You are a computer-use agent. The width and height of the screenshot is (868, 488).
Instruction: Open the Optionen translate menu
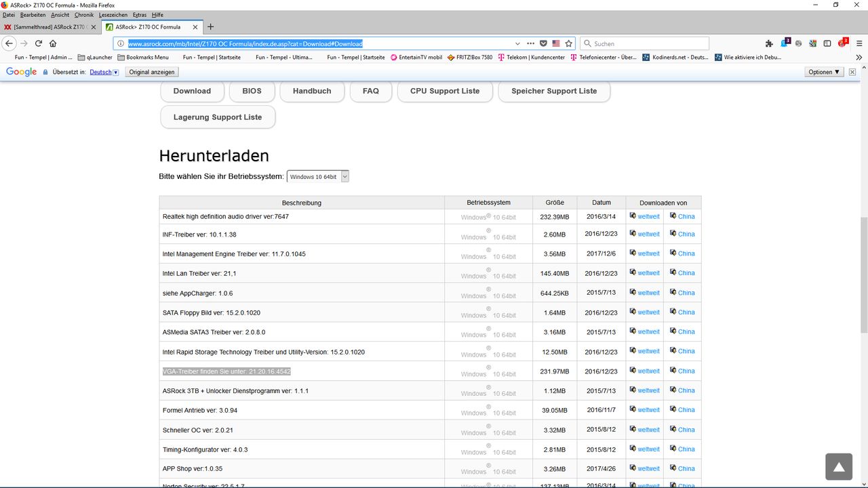tap(825, 72)
